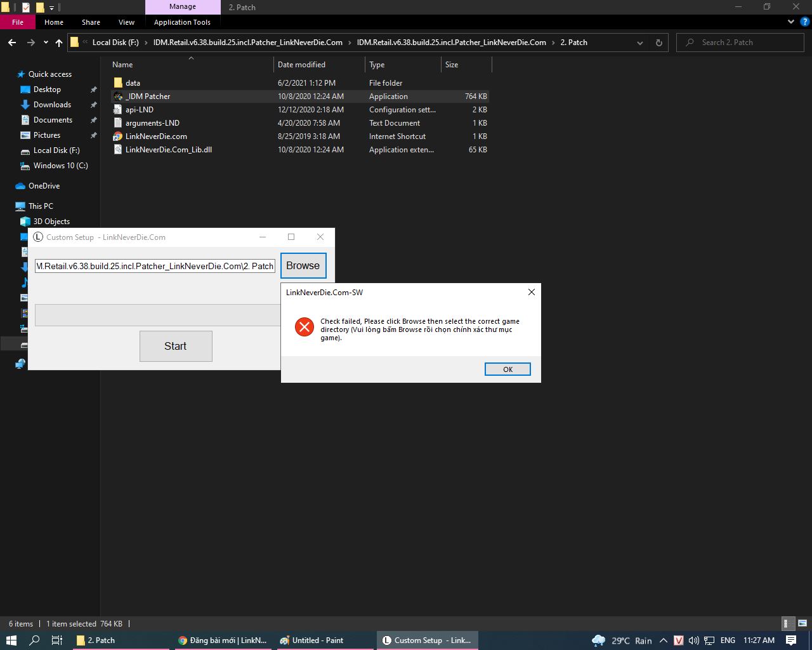Image resolution: width=812 pixels, height=650 pixels.
Task: Expand recent locations dropdown arrow
Action: pos(46,43)
